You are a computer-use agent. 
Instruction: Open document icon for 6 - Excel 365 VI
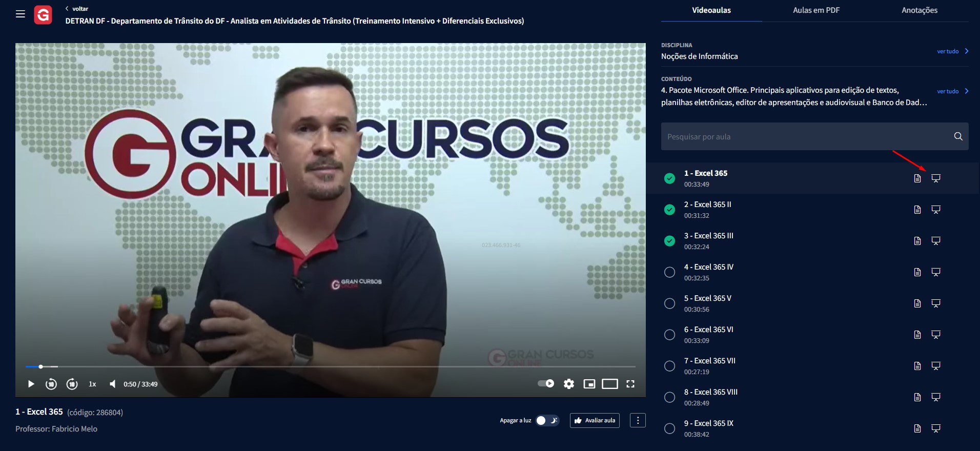click(x=917, y=335)
